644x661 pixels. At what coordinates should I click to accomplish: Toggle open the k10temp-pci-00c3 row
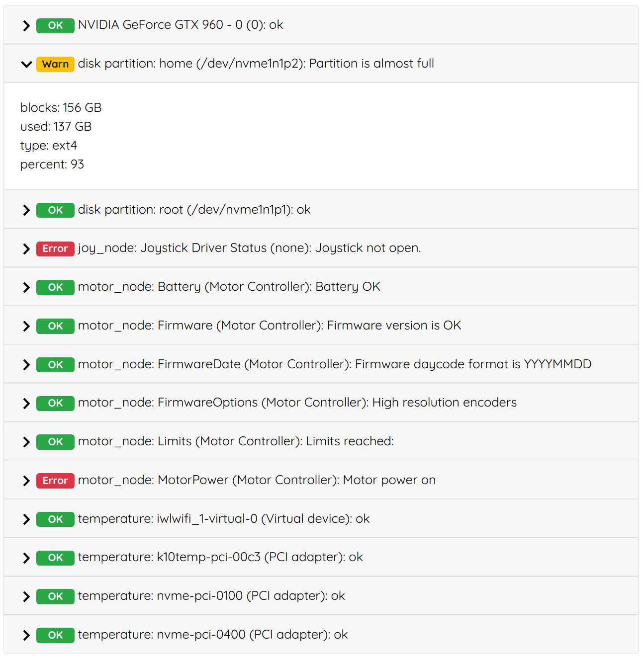pyautogui.click(x=26, y=557)
